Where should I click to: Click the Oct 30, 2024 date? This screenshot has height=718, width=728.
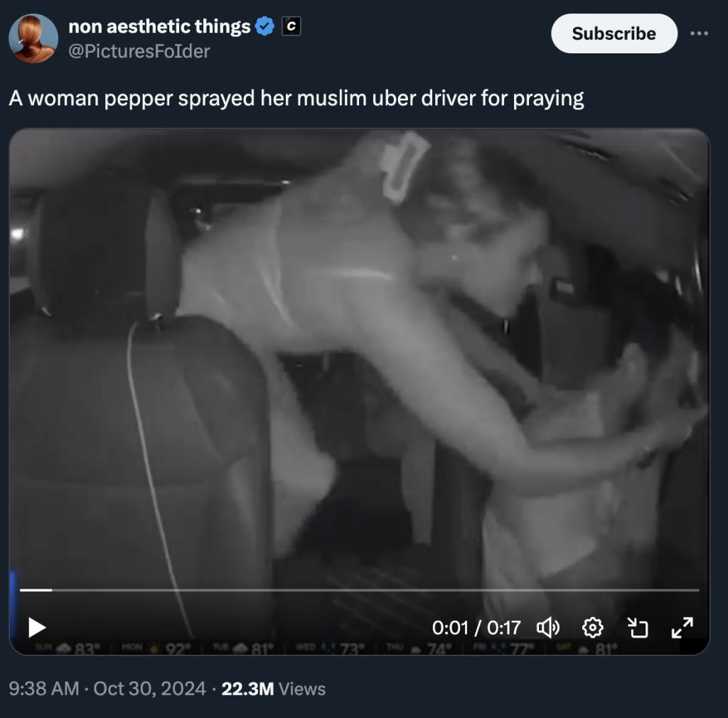(149, 689)
